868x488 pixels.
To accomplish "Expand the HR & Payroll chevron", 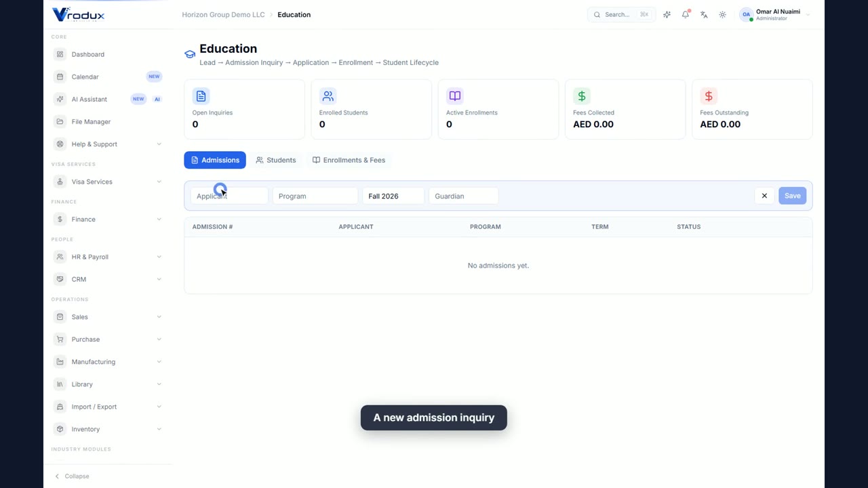I will click(159, 257).
